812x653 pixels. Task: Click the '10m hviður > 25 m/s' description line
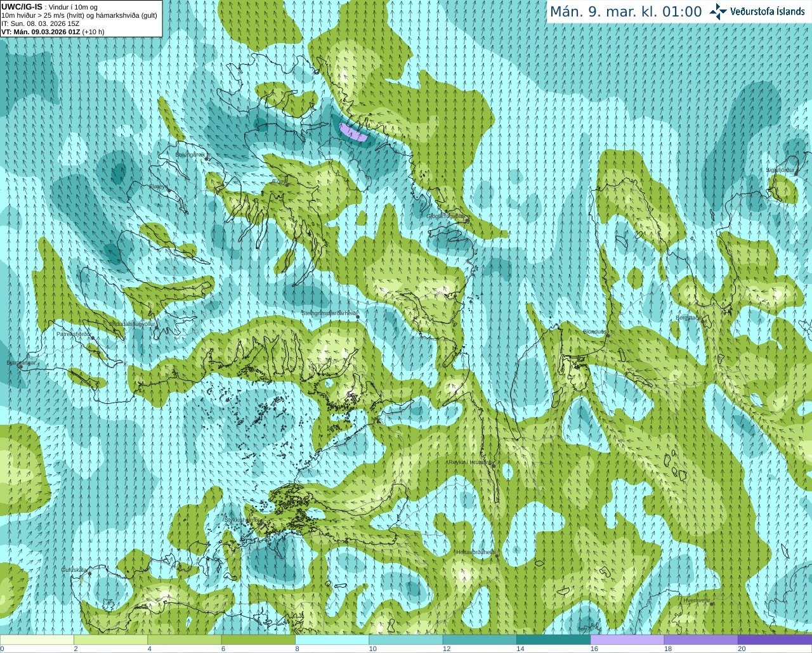click(79, 15)
